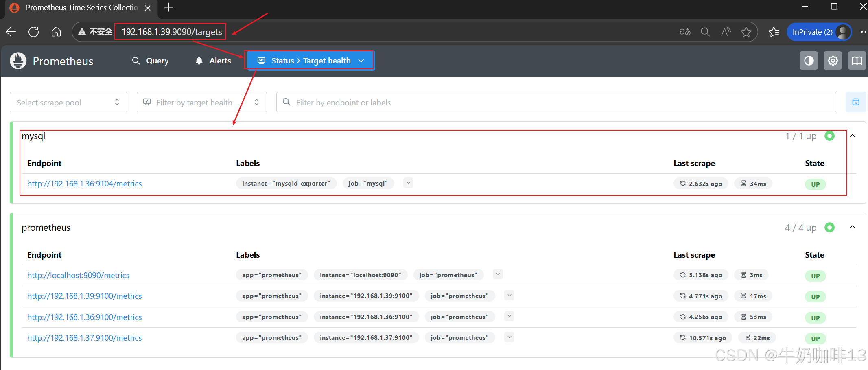Toggle the light/dark theme icon
Screen dimensions: 868x370
tap(809, 61)
